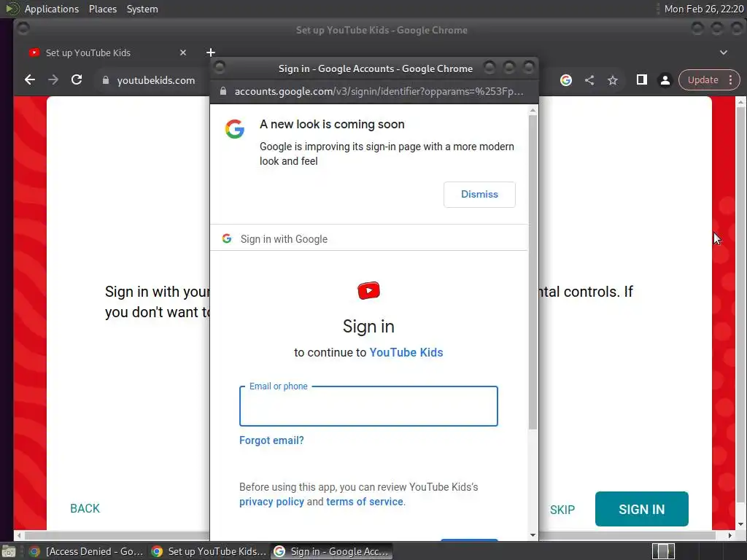Click the lock icon beside youtubekids.com
The image size is (747, 560).
pos(106,80)
